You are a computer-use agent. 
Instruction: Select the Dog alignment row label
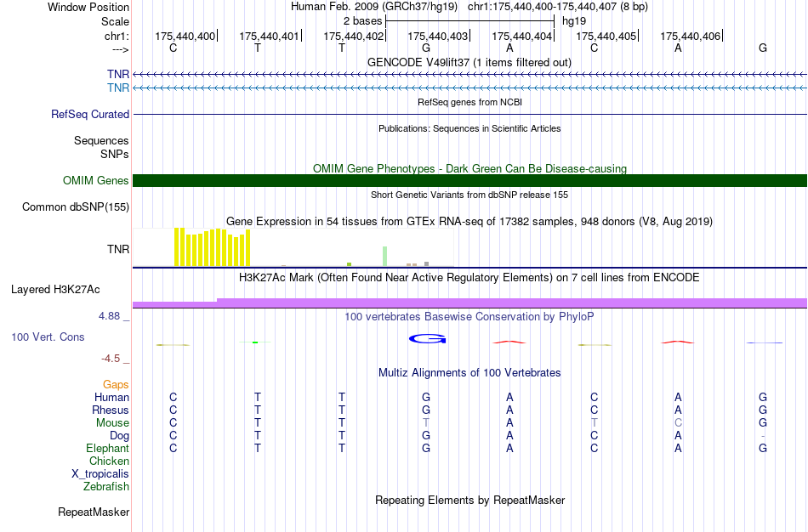pos(120,436)
